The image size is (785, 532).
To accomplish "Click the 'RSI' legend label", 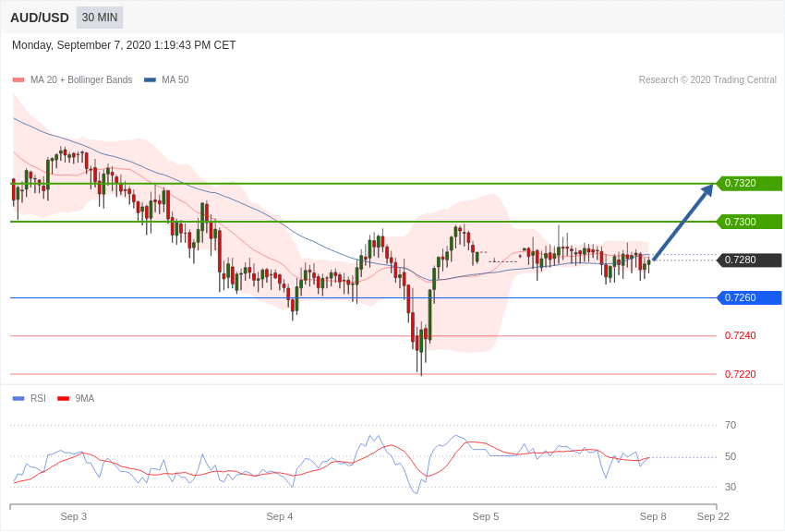I will 38,398.
